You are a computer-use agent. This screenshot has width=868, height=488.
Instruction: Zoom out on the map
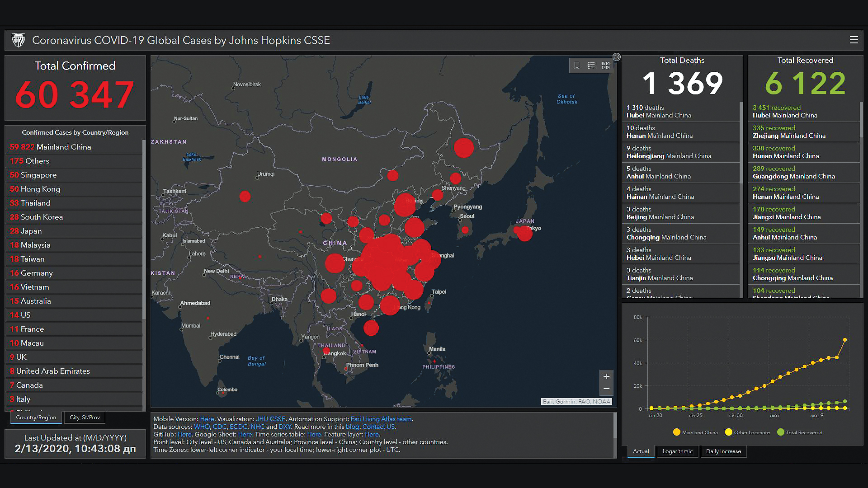tap(606, 389)
